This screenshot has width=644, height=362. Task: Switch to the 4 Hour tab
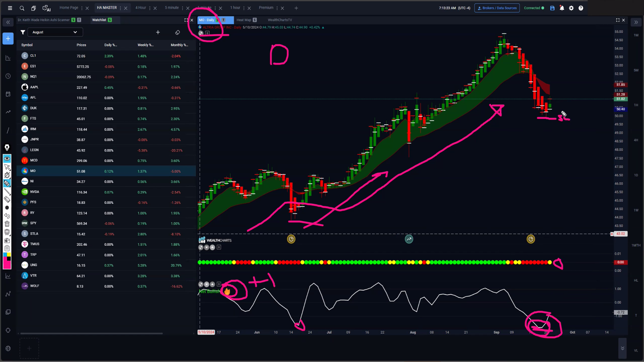[x=141, y=8]
